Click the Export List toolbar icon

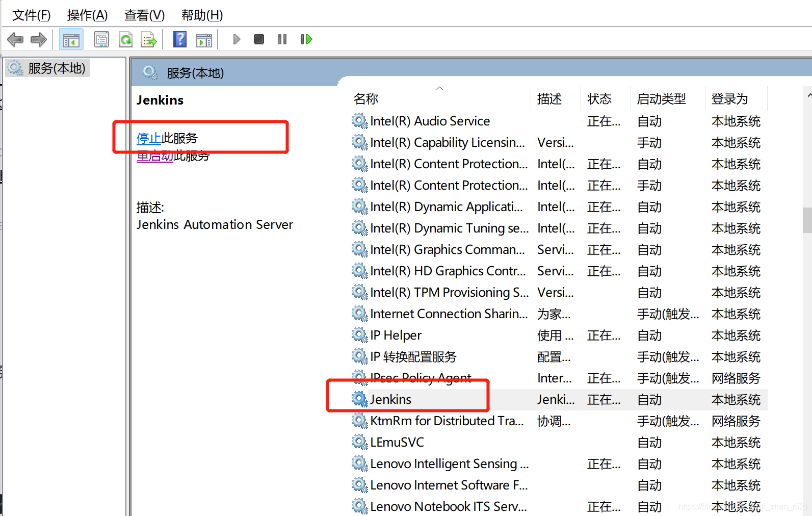149,39
